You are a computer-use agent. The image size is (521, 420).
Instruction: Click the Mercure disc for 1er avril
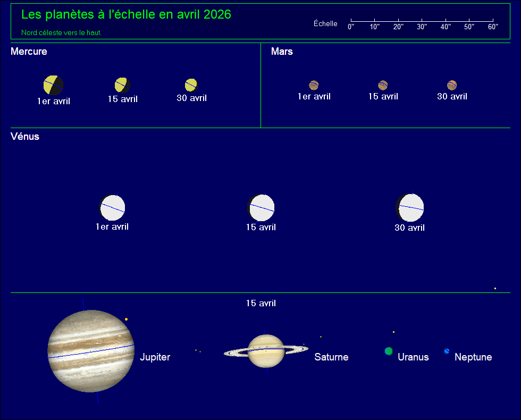53,85
